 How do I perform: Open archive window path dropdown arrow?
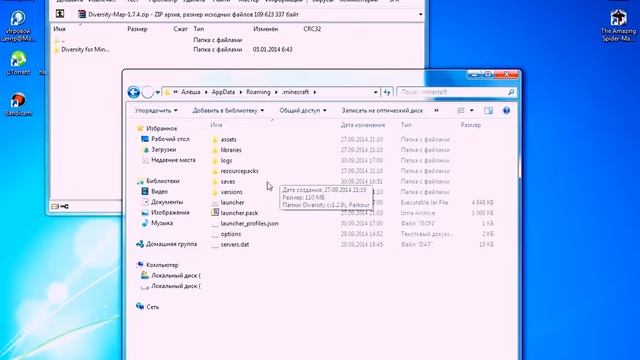click(x=420, y=14)
